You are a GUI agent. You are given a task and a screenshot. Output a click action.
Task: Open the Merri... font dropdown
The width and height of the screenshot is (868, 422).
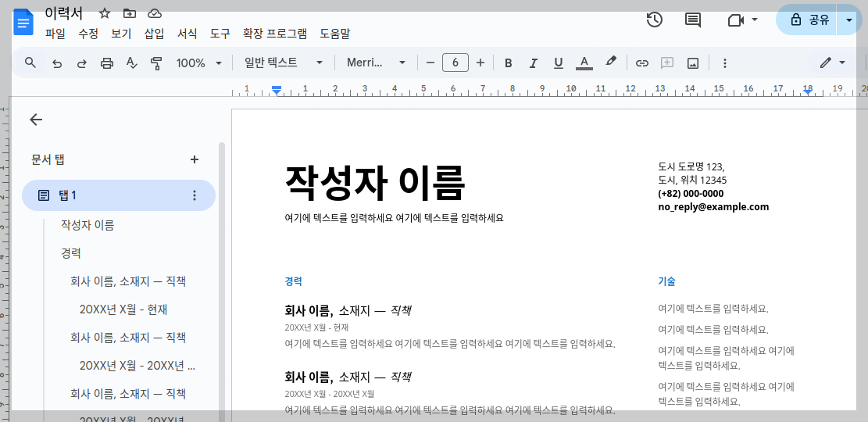click(377, 63)
